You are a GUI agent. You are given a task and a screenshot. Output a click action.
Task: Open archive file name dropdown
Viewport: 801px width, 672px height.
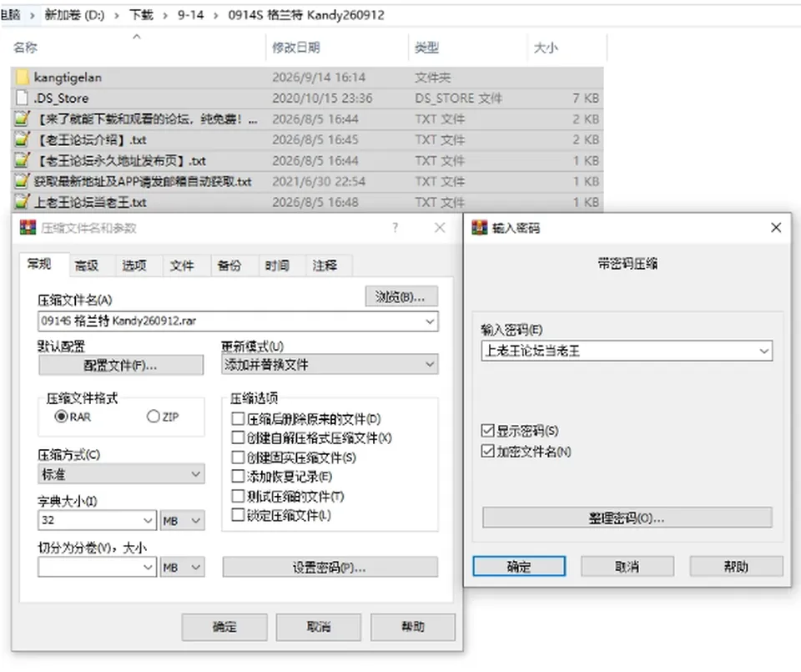(x=430, y=321)
